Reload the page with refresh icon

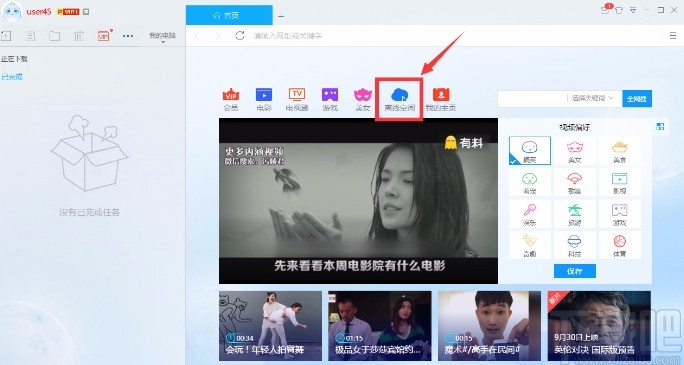pos(239,36)
